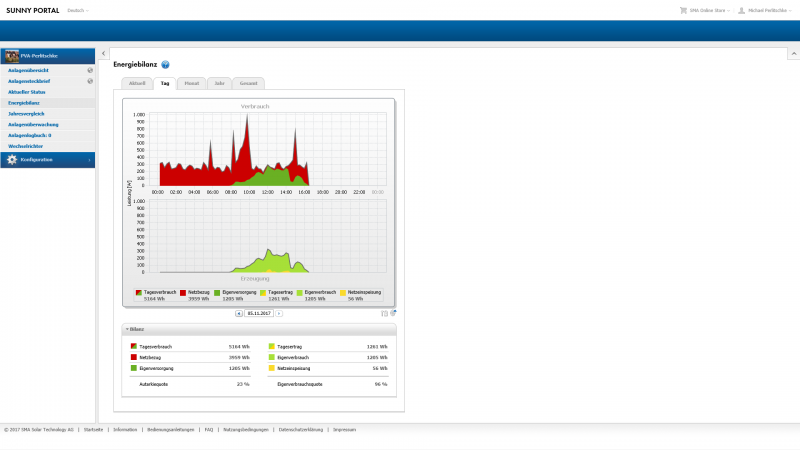Click the Eigenverbrauchsquote value 96 %
The width and height of the screenshot is (800, 450).
[x=381, y=384]
